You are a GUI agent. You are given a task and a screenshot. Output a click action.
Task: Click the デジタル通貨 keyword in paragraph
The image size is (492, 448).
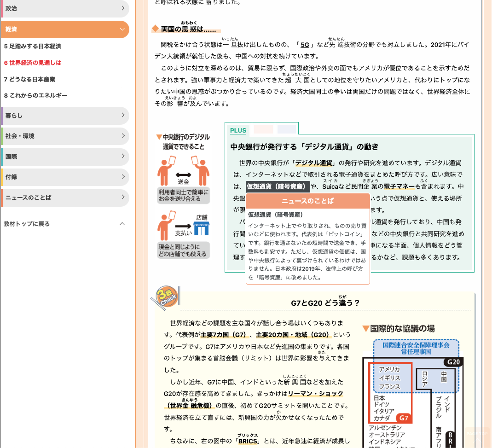[314, 163]
